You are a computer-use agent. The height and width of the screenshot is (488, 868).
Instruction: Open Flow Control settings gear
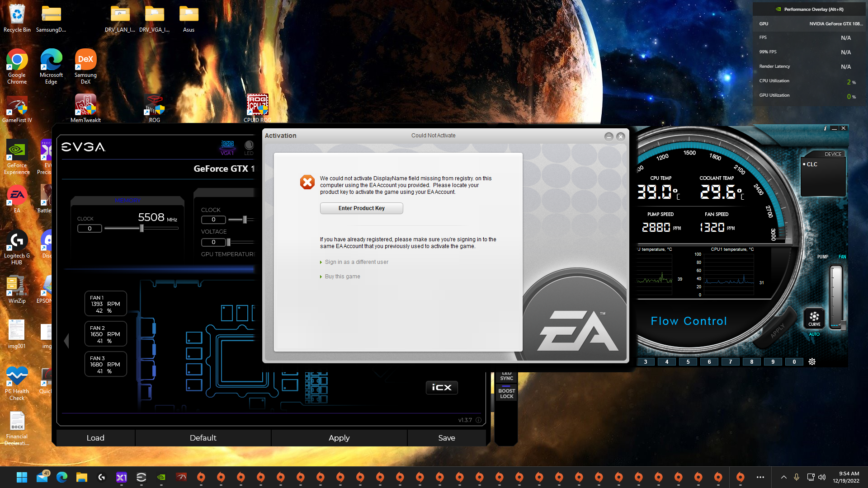pos(812,361)
